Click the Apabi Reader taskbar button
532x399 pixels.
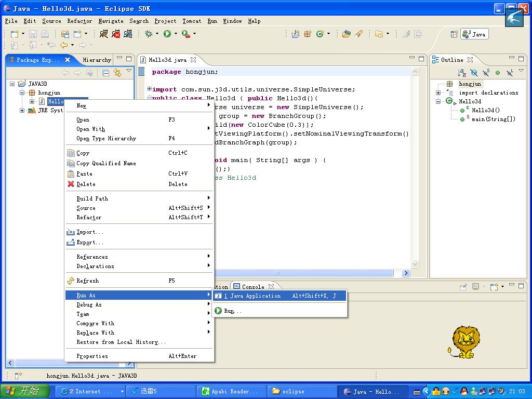(231, 392)
